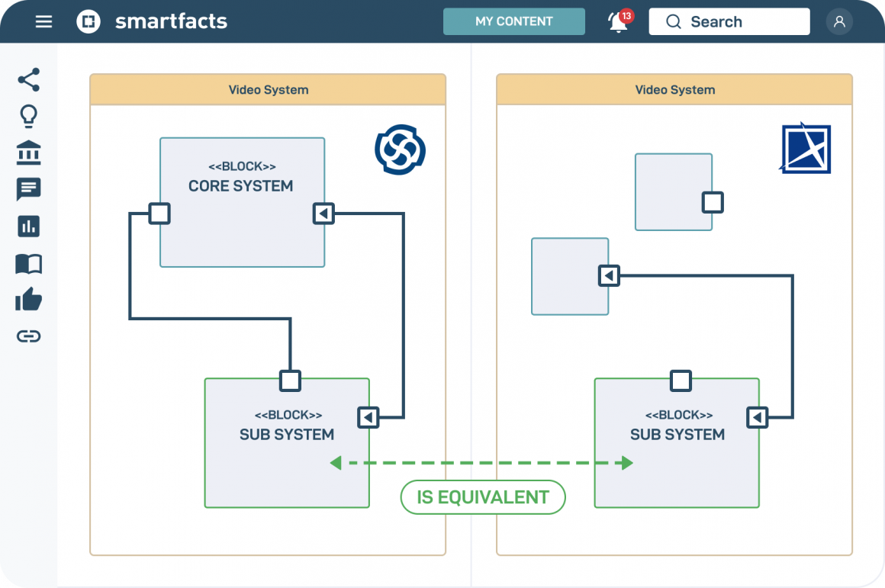Click the Search input field

pyautogui.click(x=729, y=21)
